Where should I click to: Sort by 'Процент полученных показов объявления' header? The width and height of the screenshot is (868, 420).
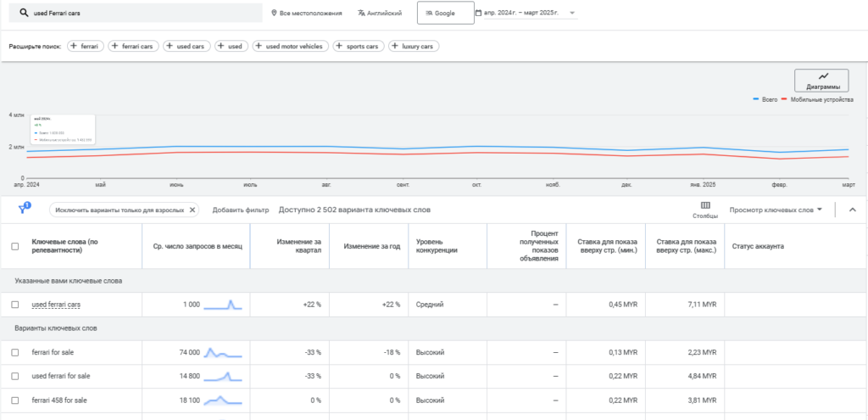(x=539, y=246)
